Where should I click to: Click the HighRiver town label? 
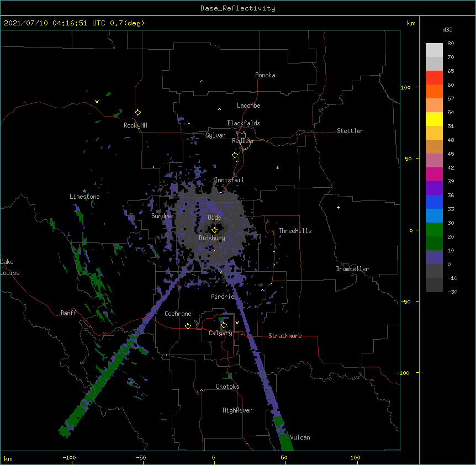(237, 410)
